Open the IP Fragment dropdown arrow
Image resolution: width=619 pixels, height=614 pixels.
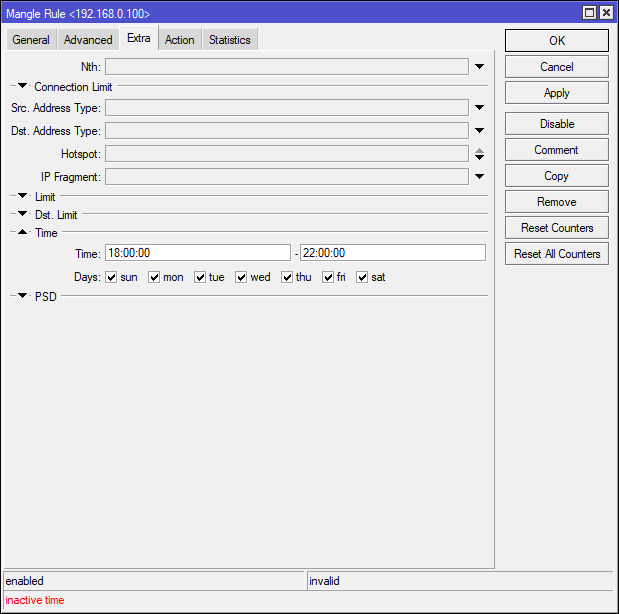479,177
